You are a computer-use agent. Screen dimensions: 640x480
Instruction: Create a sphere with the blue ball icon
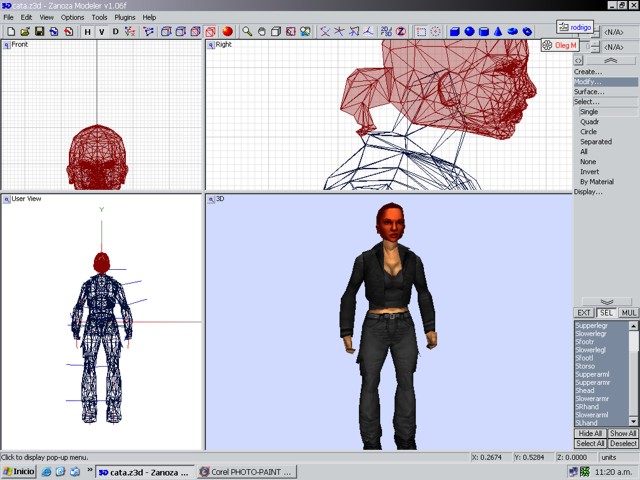(469, 31)
